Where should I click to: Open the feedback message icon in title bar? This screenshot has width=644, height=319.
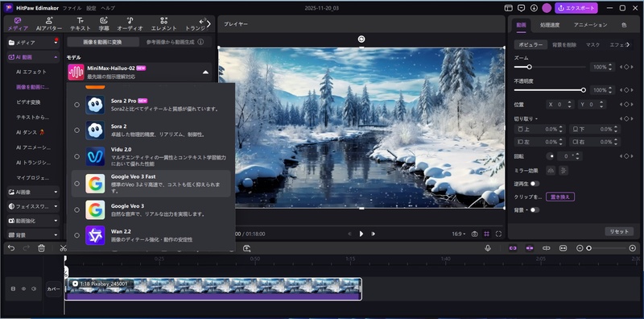521,8
